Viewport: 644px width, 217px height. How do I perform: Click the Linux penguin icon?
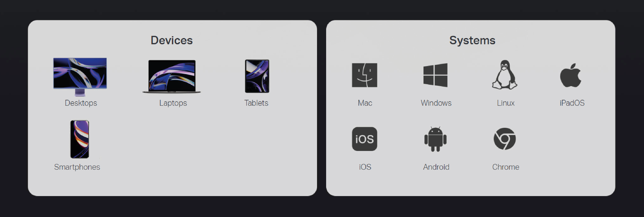(505, 75)
